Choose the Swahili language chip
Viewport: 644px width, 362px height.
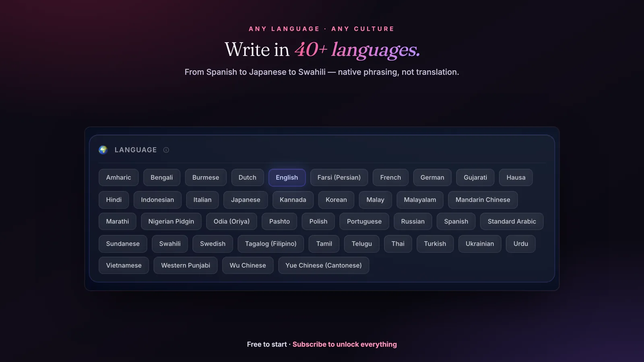[170, 244]
